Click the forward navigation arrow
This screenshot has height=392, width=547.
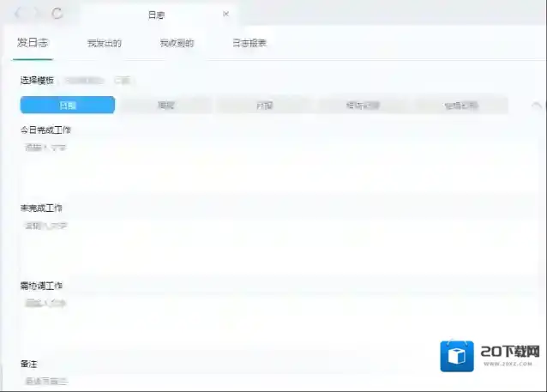click(x=36, y=14)
